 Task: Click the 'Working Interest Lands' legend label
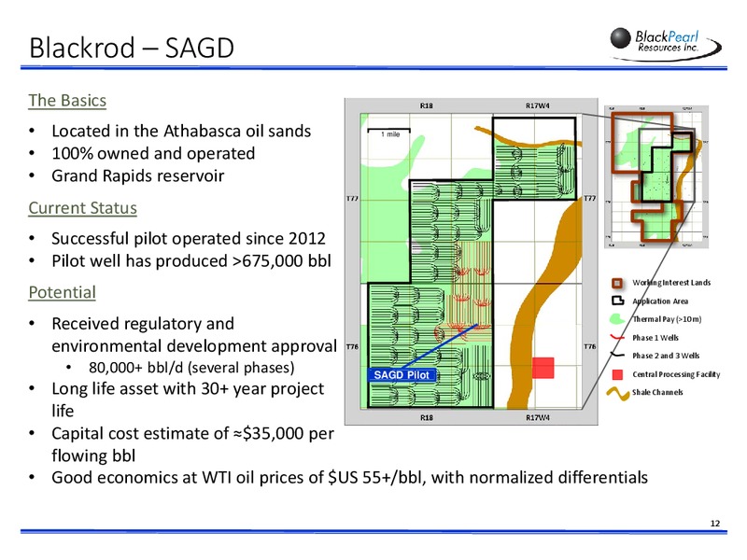point(671,283)
